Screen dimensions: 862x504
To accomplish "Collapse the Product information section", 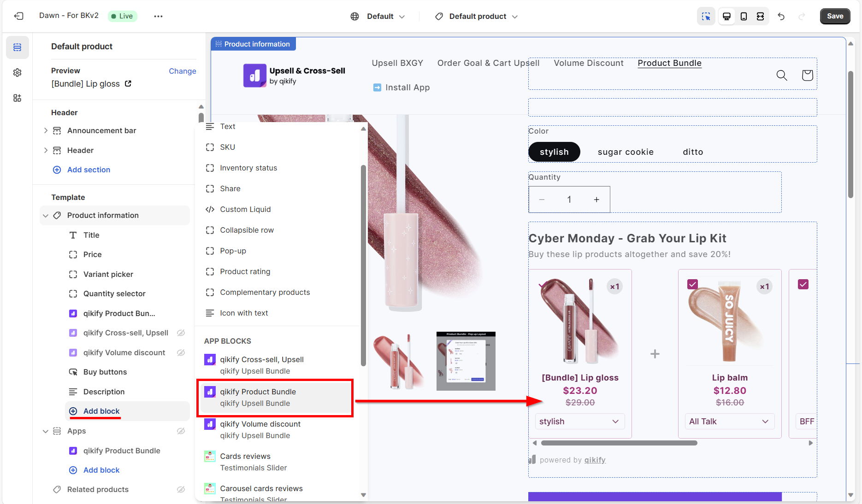I will (46, 216).
